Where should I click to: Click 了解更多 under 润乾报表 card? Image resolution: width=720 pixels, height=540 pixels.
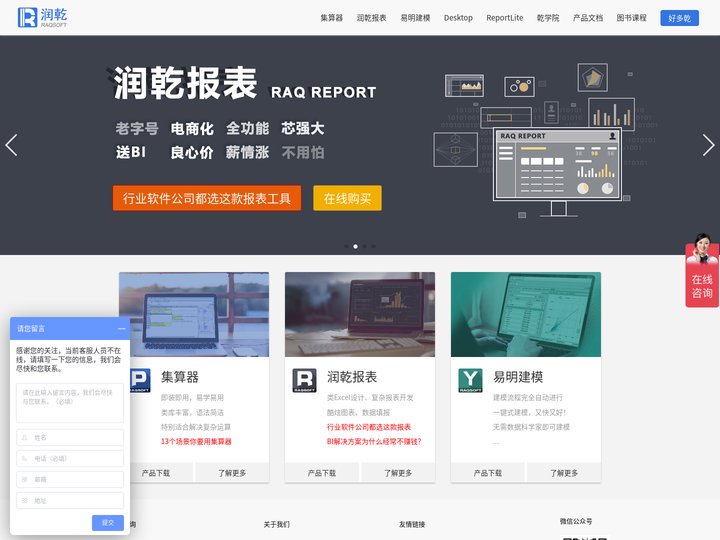click(398, 472)
